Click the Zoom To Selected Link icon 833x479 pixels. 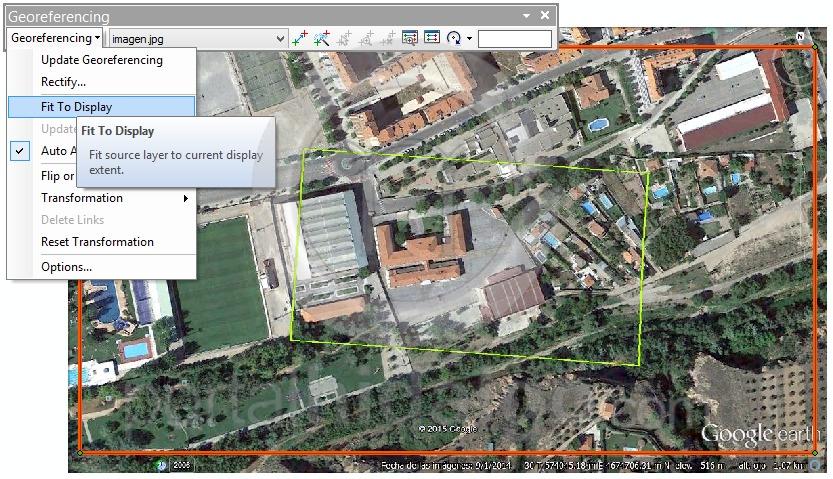tap(366, 38)
